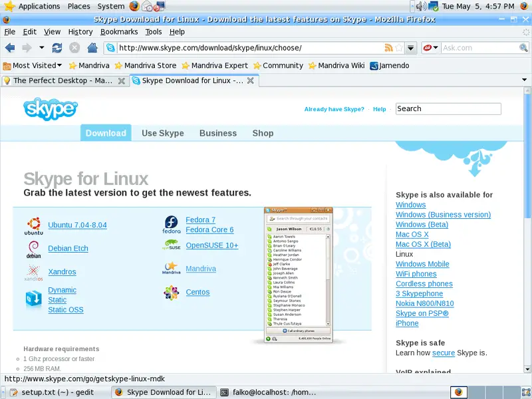Open the Business section
532x399 pixels.
tap(218, 133)
